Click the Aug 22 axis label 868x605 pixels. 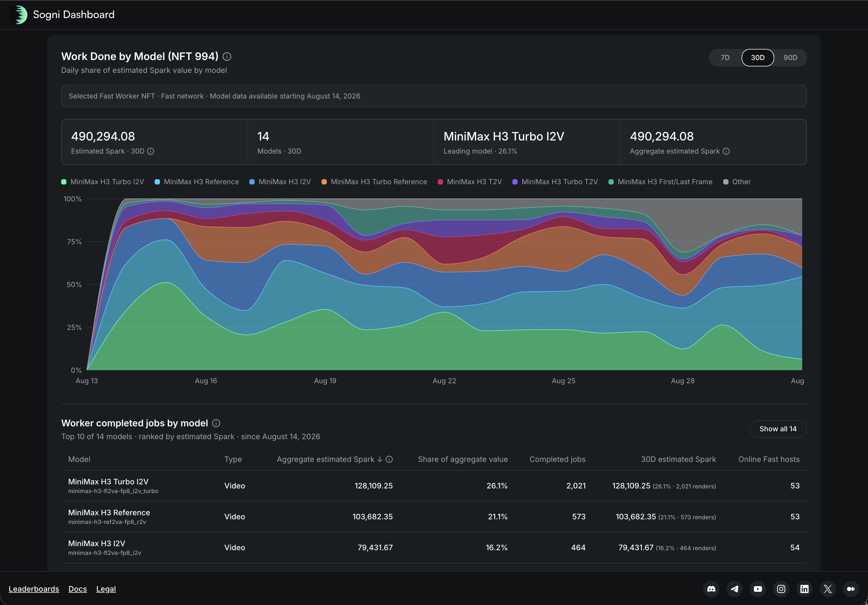point(444,381)
